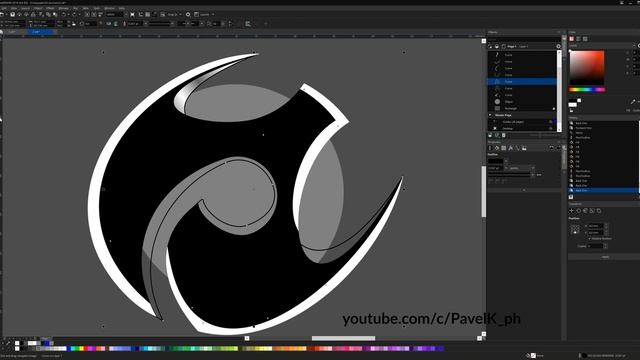Screen dimensions: 640x360
Task: Open Objects docker options gear icon
Action: 558,46
